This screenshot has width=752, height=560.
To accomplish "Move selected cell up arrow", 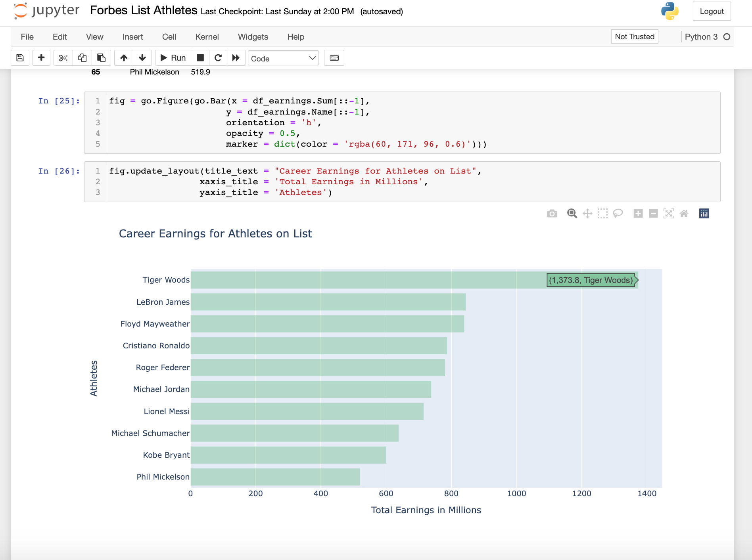I will (x=124, y=58).
